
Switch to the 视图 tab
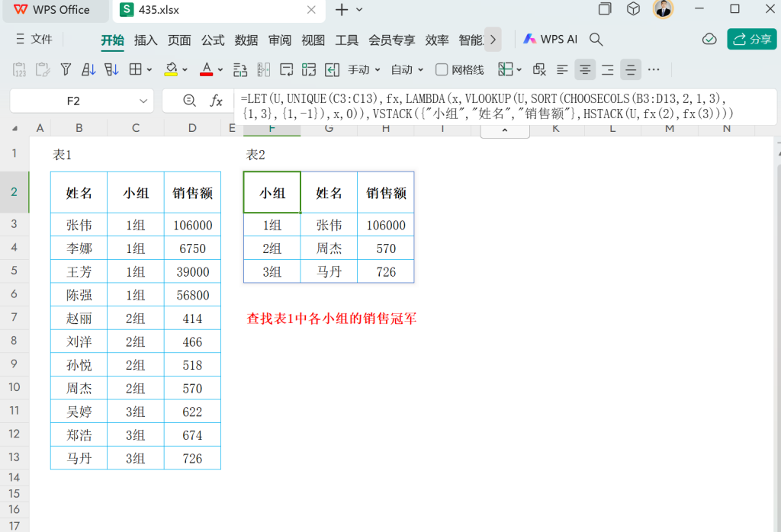pos(313,40)
